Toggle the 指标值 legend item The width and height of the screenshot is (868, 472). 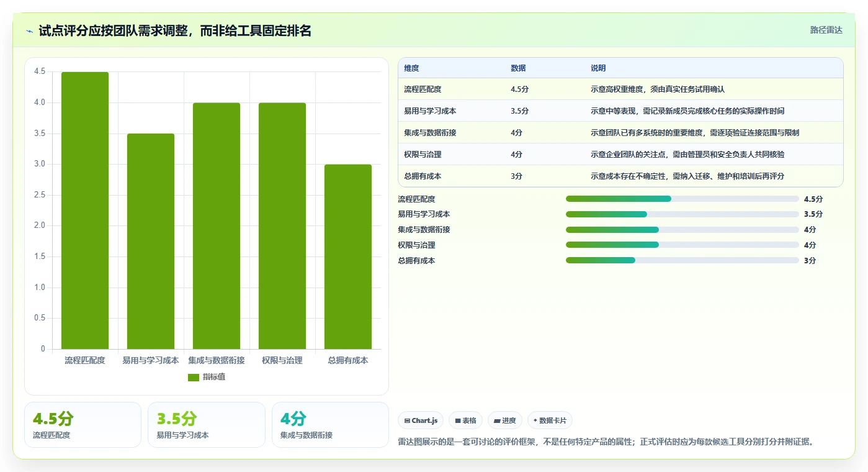[x=207, y=377]
